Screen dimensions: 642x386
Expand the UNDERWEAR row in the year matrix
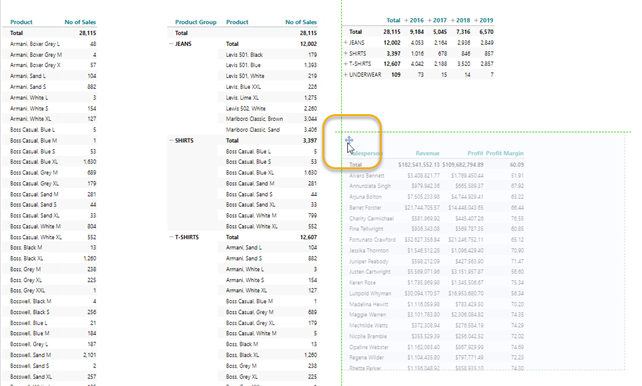[x=346, y=74]
